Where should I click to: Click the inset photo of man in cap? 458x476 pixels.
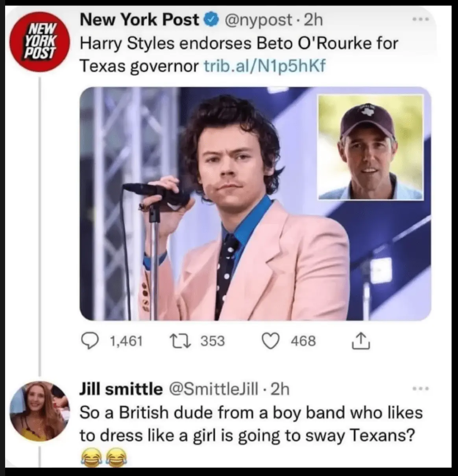click(371, 147)
